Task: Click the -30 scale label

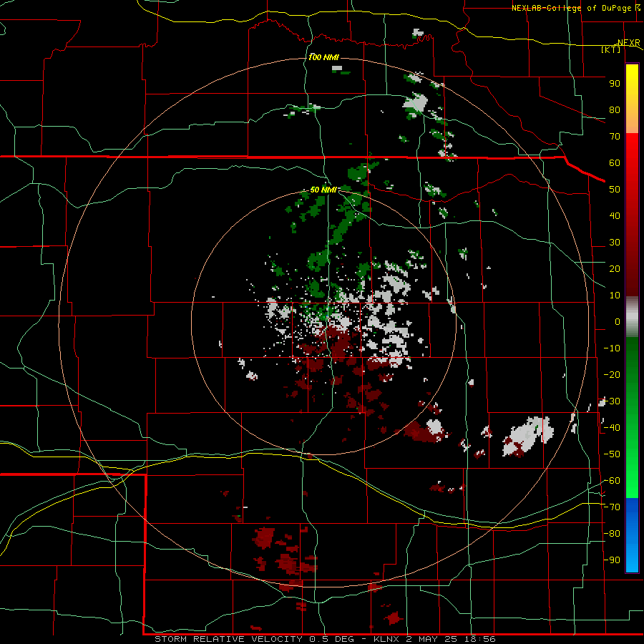Action: tap(612, 401)
